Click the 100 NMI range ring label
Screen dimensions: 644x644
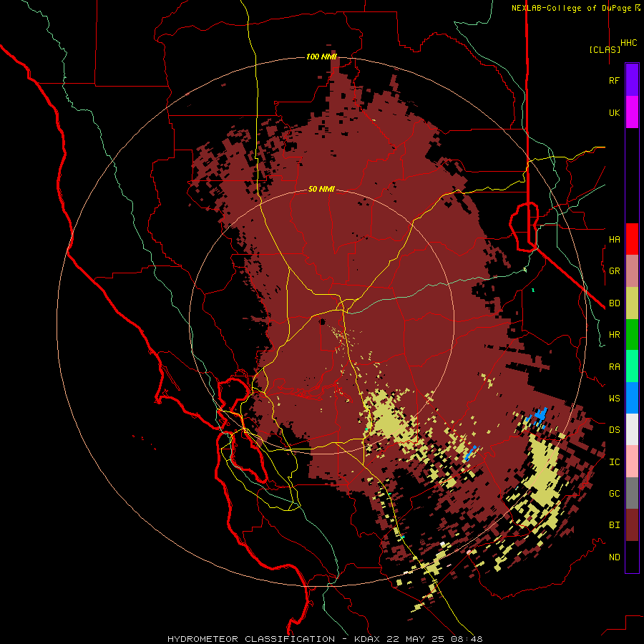(321, 57)
